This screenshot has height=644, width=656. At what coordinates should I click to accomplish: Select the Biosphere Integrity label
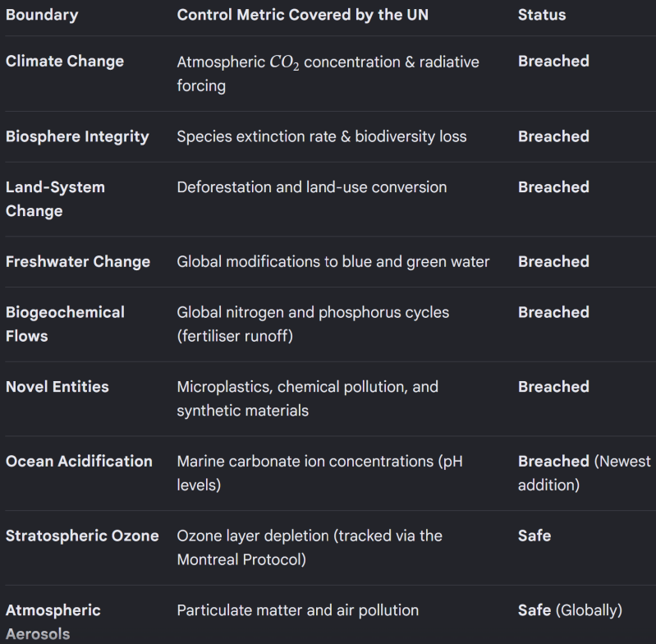tap(77, 136)
